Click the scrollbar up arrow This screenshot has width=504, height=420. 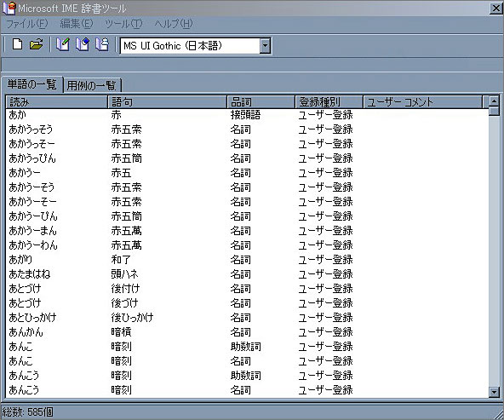(494, 101)
